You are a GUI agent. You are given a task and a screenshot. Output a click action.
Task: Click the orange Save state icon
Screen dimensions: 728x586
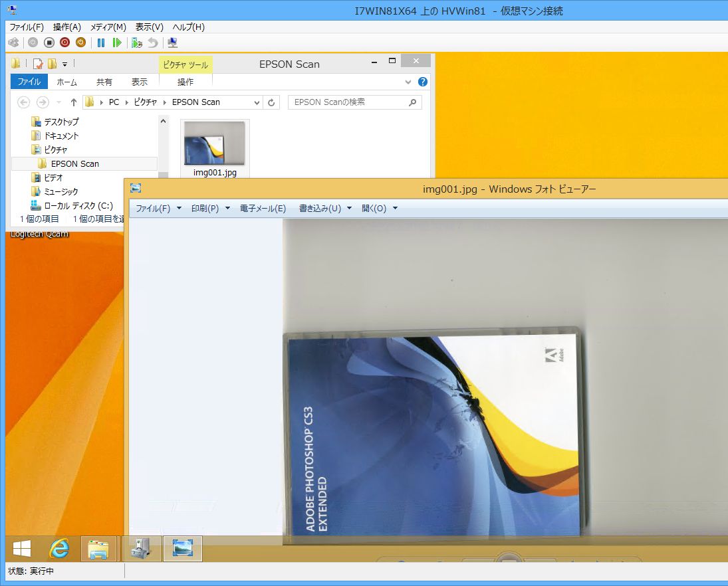[x=80, y=43]
